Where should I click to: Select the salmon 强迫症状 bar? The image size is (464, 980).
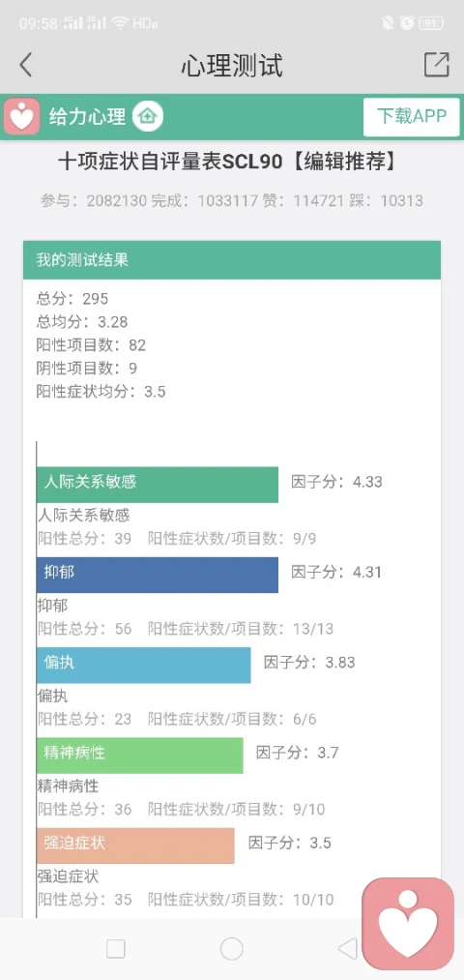135,846
